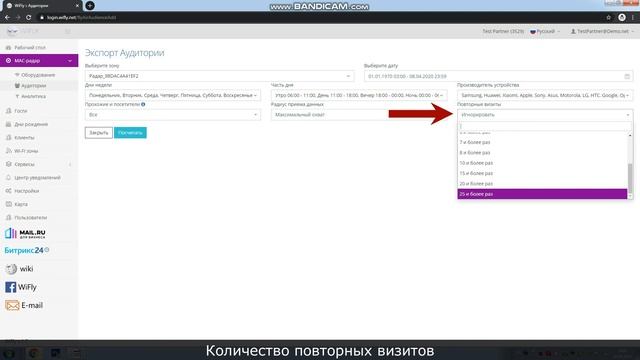Image resolution: width=640 pixels, height=360 pixels.
Task: Select option 8 и более раз
Action: click(542, 153)
